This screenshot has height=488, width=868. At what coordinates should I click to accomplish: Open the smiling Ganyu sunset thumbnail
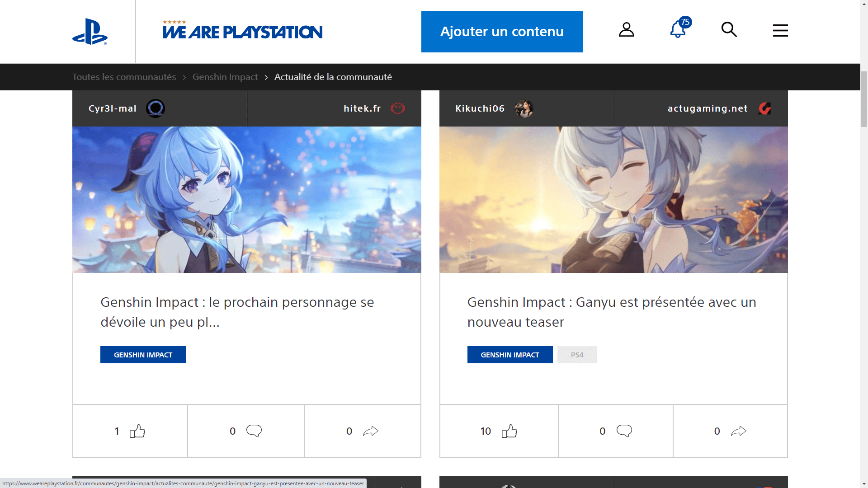click(x=613, y=200)
